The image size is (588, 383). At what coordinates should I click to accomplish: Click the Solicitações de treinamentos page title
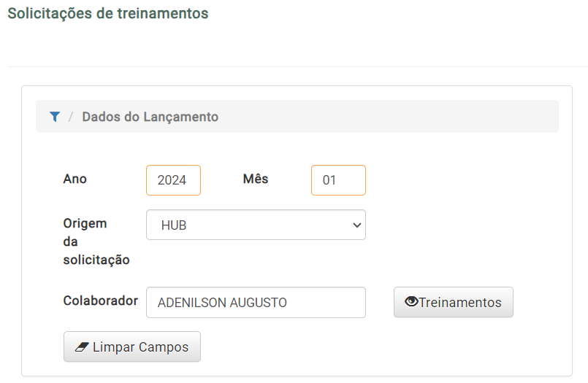pos(108,13)
